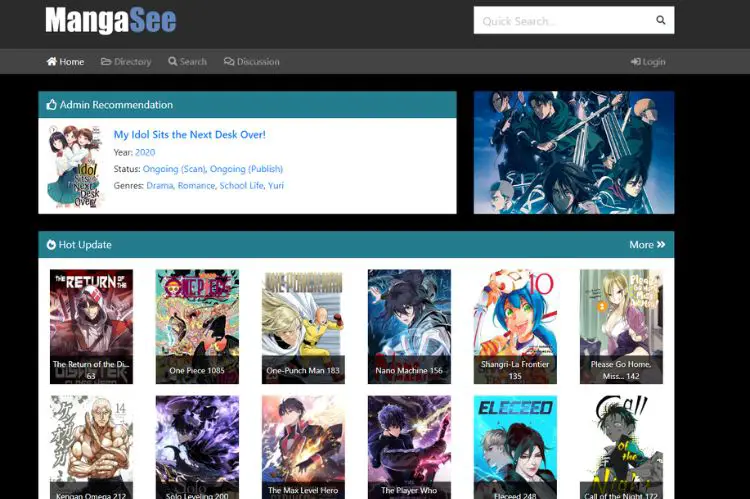
Task: Open Solo Leveling 200 cover
Action: click(x=197, y=447)
